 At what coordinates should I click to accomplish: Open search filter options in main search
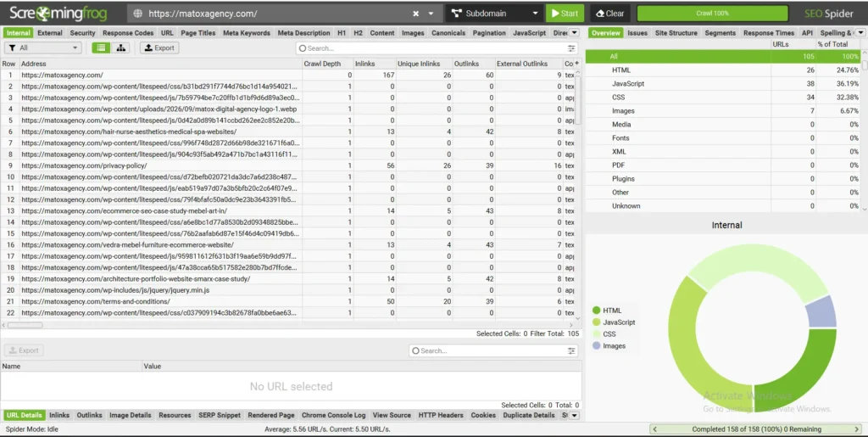tap(571, 48)
